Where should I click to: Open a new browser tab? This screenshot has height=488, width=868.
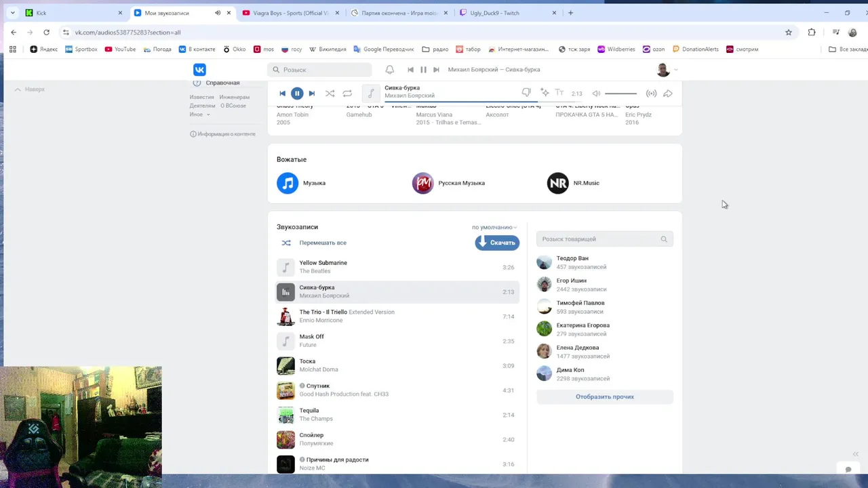point(570,13)
